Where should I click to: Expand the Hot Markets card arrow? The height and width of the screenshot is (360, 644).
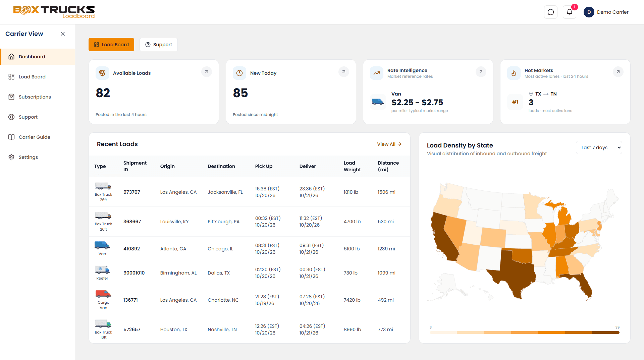[x=618, y=72]
